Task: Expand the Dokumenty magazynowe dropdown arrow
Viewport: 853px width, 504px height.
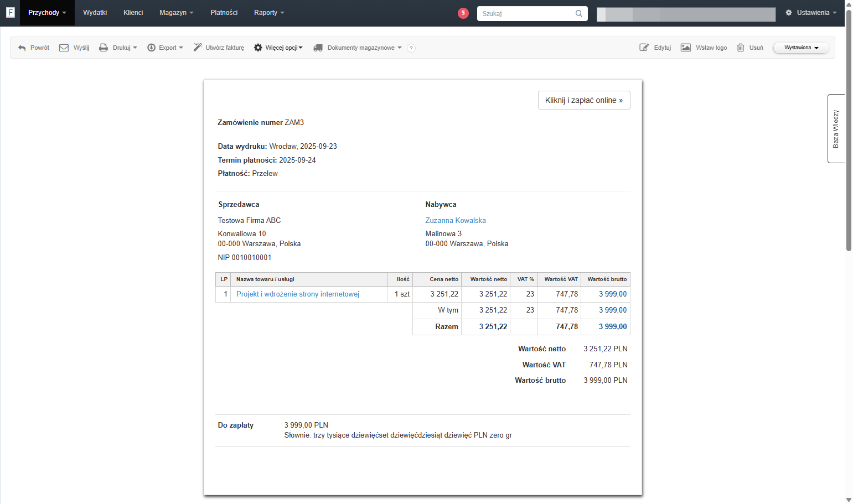Action: pyautogui.click(x=400, y=48)
